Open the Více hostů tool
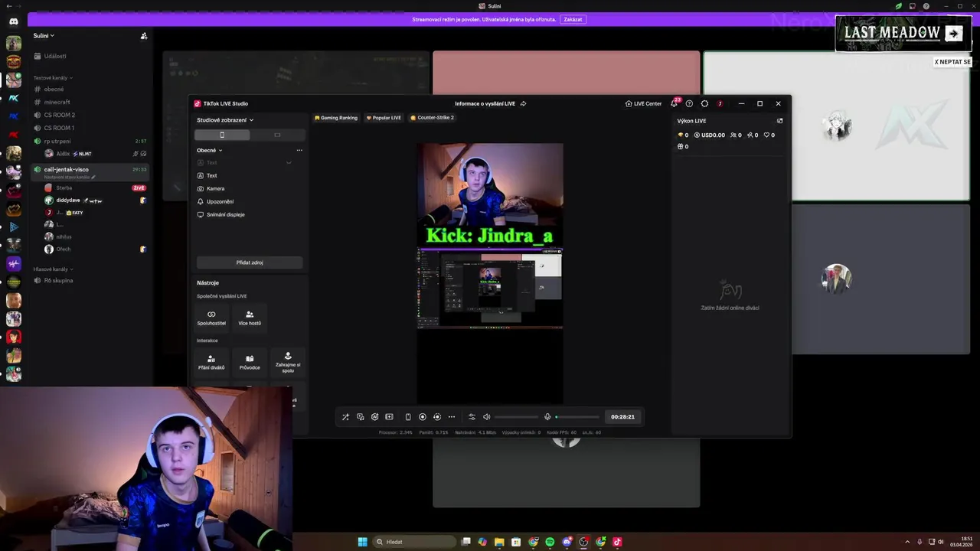The image size is (980, 551). (250, 318)
